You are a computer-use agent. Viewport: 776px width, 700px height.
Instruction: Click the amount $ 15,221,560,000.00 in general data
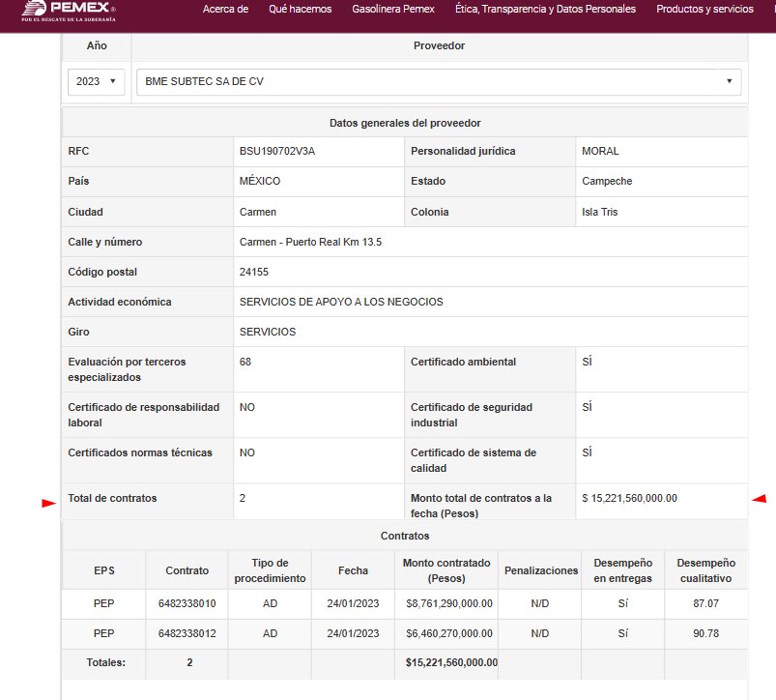[x=629, y=498]
